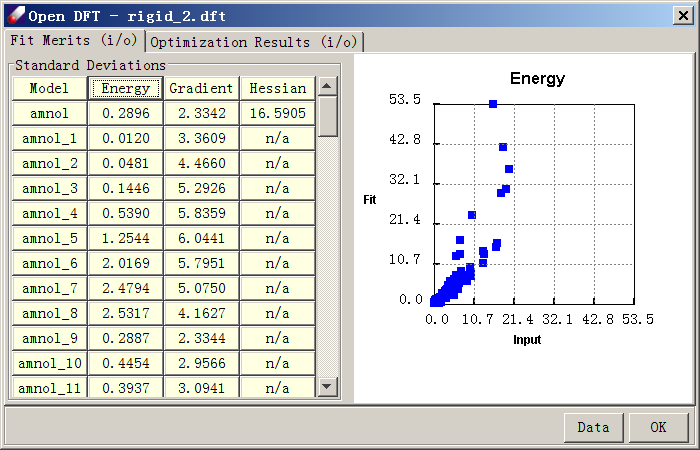The width and height of the screenshot is (700, 450).
Task: Click gradient value 2.3344
Action: click(201, 338)
